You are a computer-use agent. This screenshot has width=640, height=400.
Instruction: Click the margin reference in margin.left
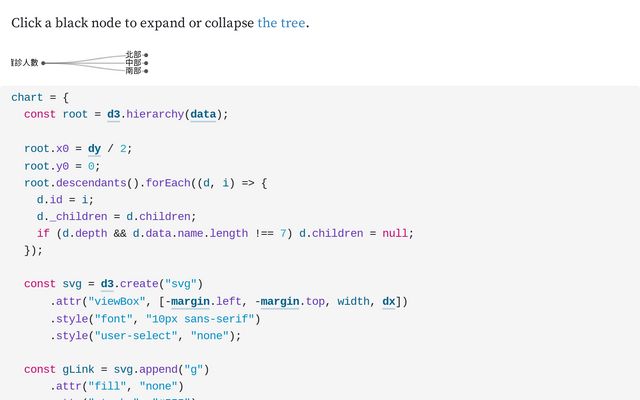click(189, 301)
